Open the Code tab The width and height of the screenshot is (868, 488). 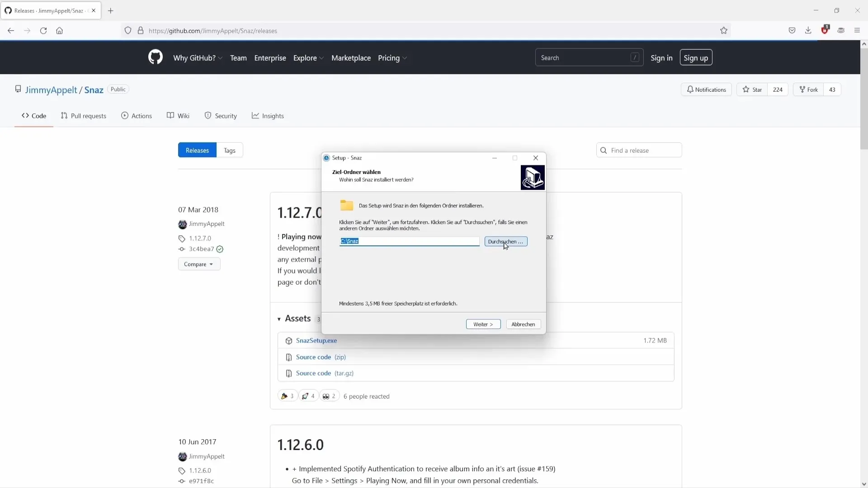pyautogui.click(x=34, y=116)
